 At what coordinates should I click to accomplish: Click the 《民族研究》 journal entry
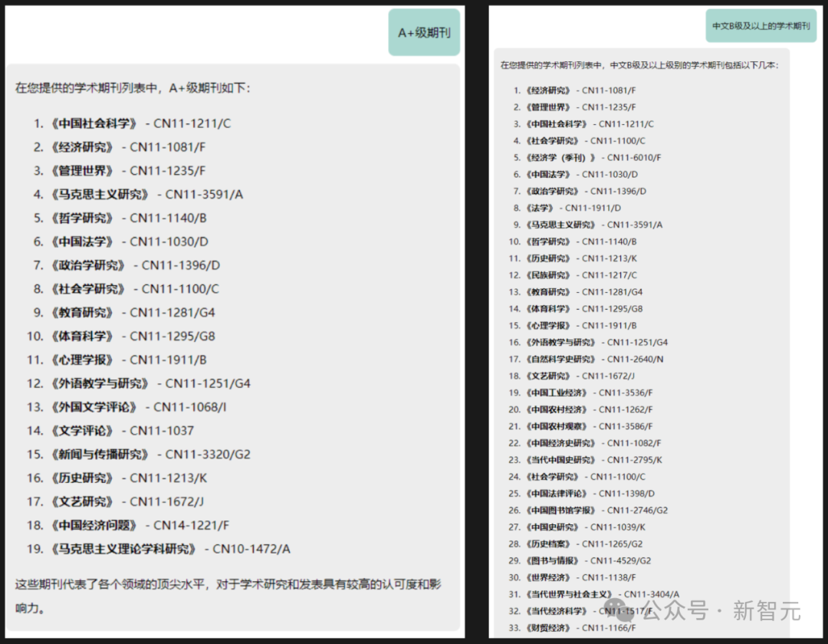pos(548,275)
